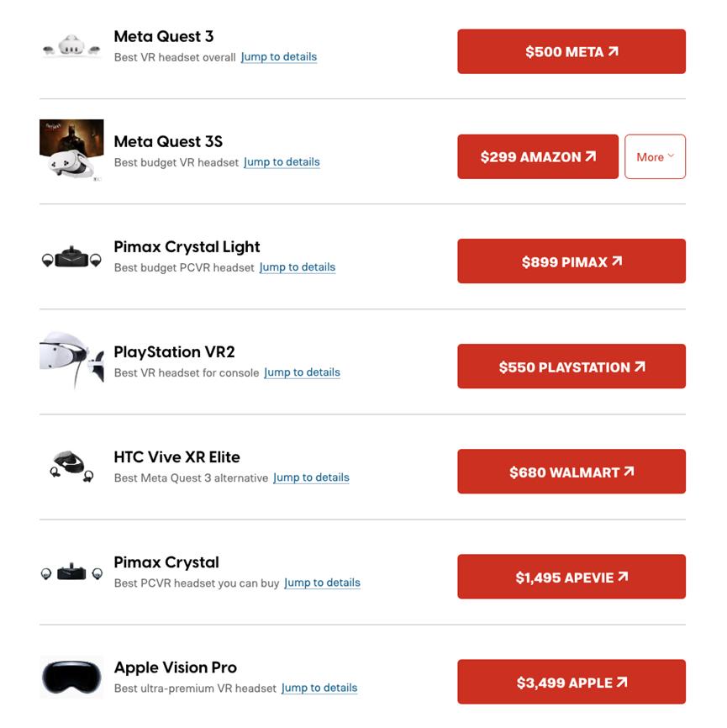The height and width of the screenshot is (728, 727).
Task: Click the Pimax Crystal headset image
Action: click(71, 573)
